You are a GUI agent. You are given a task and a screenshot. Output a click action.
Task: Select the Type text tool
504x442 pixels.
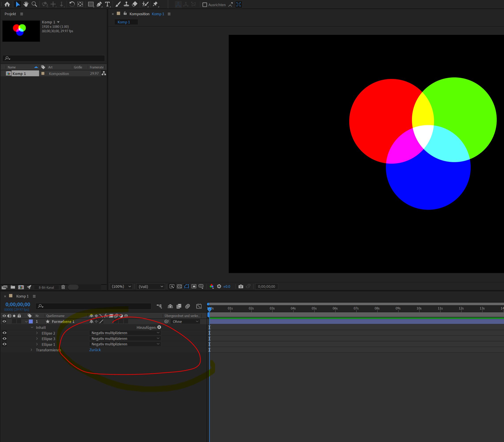pyautogui.click(x=107, y=4)
